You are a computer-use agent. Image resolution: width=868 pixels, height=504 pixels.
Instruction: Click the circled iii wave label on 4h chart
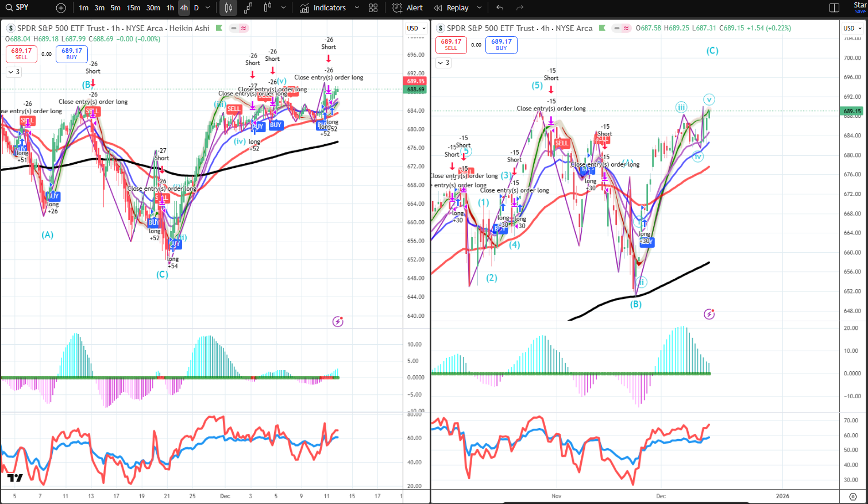click(x=681, y=107)
